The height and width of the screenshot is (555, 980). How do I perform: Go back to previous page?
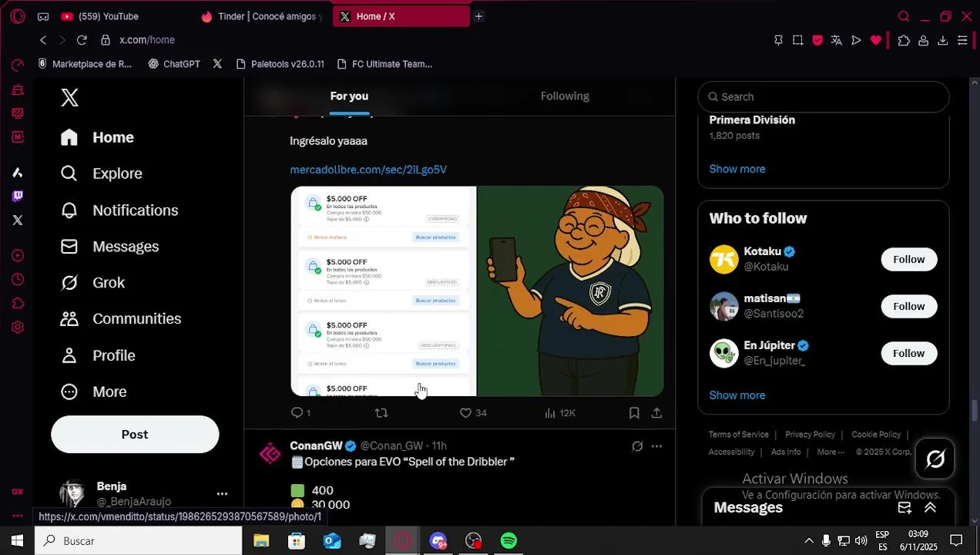click(x=43, y=40)
